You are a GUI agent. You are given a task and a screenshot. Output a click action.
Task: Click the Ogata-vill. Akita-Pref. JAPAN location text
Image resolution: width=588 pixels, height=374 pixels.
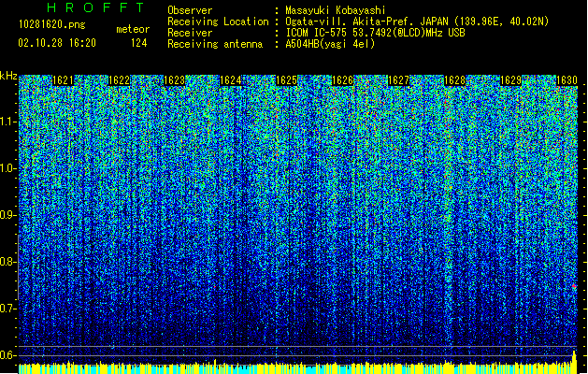coord(417,22)
